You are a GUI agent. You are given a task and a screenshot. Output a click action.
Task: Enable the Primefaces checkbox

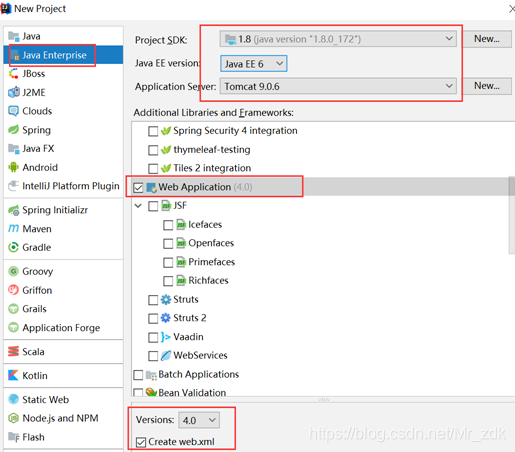[x=168, y=263]
